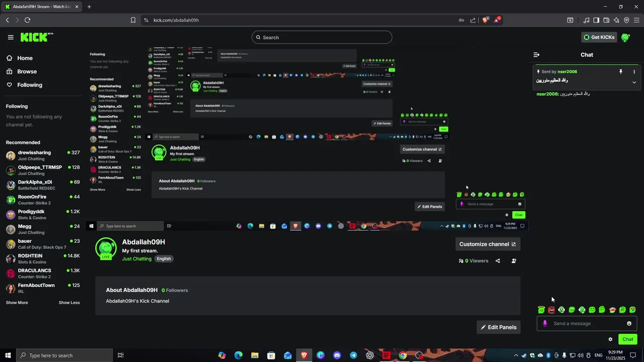Open pinned message three-dot options
The width and height of the screenshot is (644, 362).
(634, 72)
